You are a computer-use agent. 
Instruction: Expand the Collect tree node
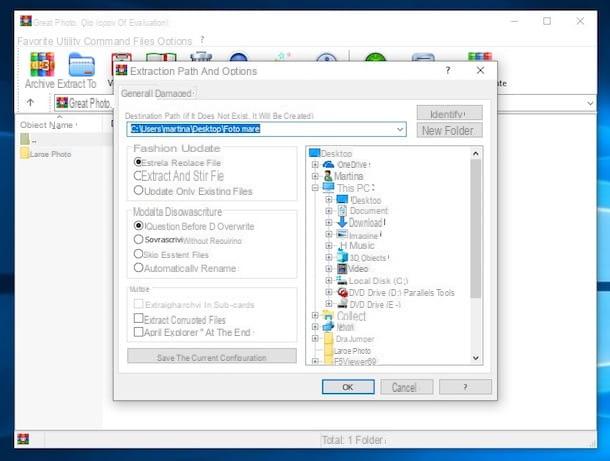tap(315, 316)
